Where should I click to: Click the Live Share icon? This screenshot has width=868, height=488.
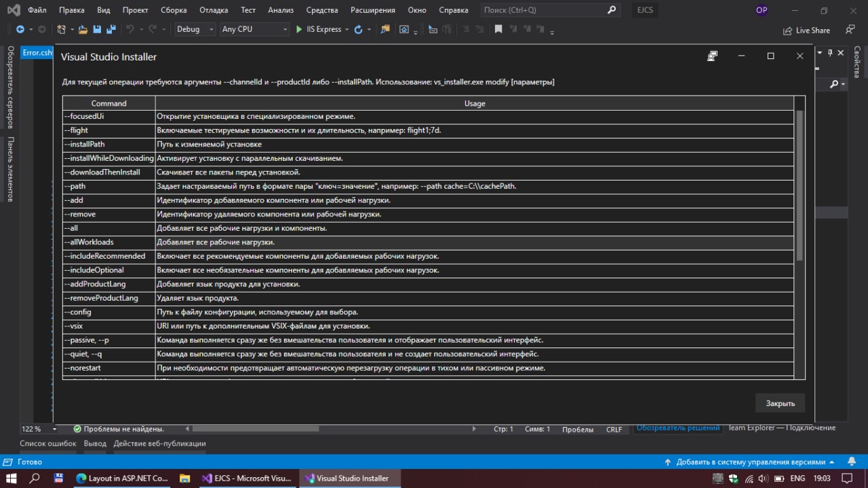click(x=787, y=31)
